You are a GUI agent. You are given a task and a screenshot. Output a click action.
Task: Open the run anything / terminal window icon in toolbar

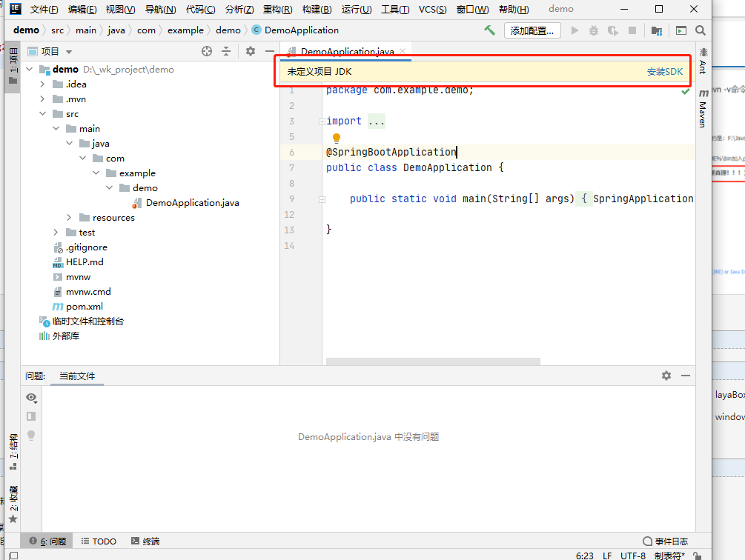tap(681, 30)
